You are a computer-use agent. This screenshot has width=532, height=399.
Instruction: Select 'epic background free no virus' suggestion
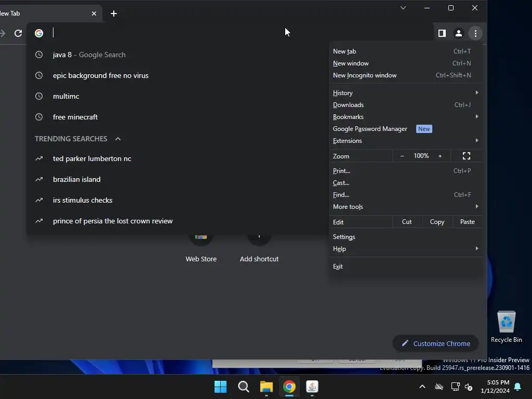point(177,75)
